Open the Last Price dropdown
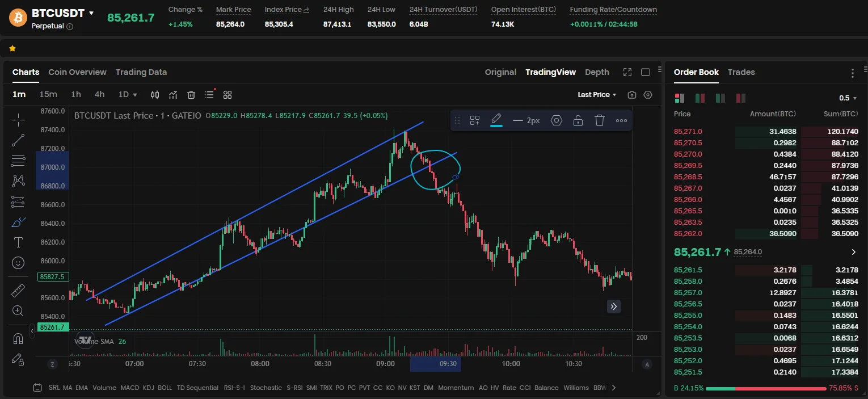Image resolution: width=868 pixels, height=399 pixels. click(597, 95)
